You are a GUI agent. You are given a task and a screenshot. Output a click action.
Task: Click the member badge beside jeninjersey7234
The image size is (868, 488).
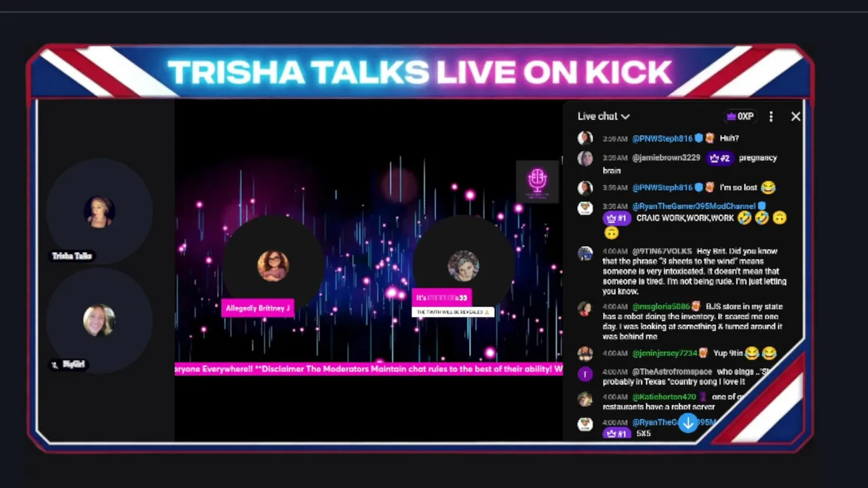tap(703, 353)
